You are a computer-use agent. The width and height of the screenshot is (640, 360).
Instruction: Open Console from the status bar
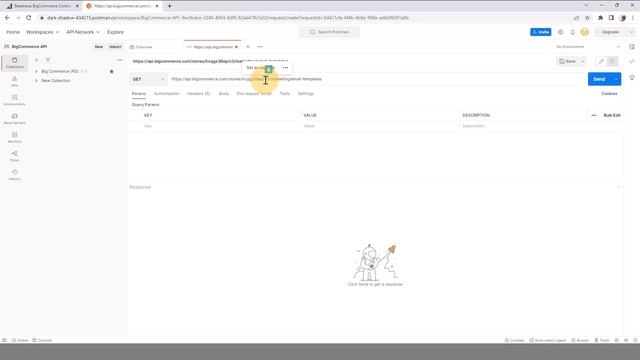coord(42,340)
